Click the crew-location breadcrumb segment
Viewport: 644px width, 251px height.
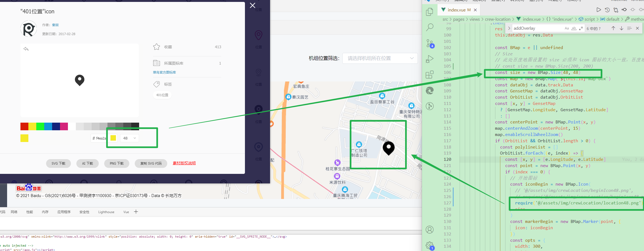(498, 19)
